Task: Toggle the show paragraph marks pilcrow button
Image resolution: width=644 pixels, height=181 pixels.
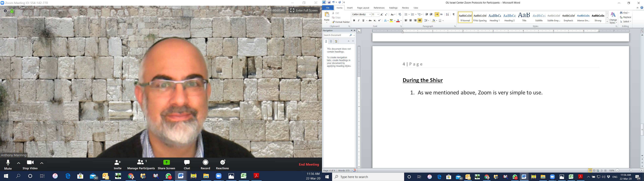Action: tap(453, 15)
